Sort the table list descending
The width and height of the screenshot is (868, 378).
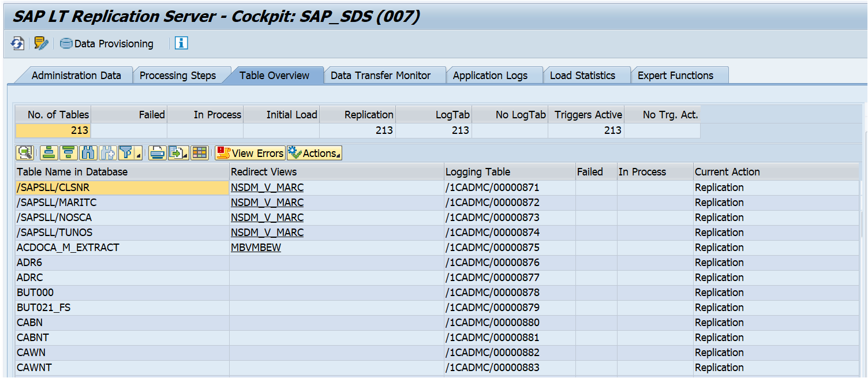[x=68, y=152]
